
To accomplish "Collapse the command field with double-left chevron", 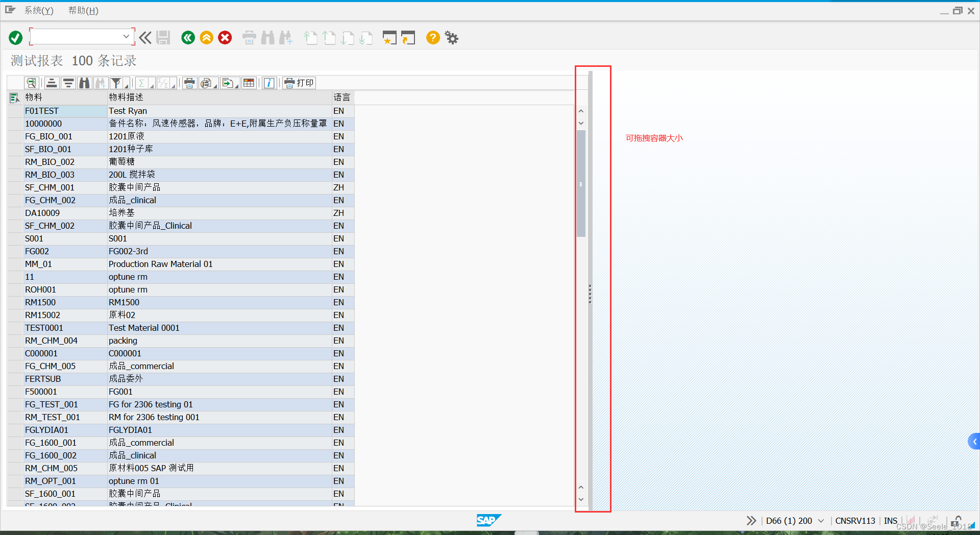I will point(145,38).
